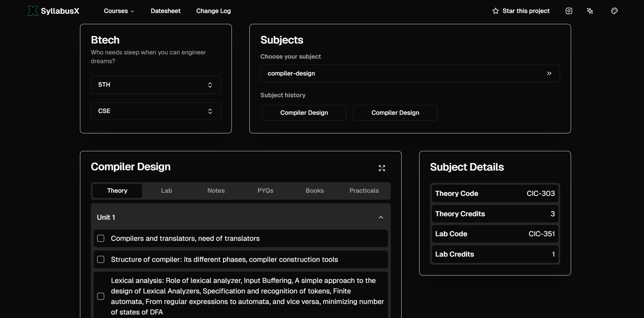Expand Compiler Design panel to fullscreen
Viewport: 644px width, 318px height.
pos(382,168)
